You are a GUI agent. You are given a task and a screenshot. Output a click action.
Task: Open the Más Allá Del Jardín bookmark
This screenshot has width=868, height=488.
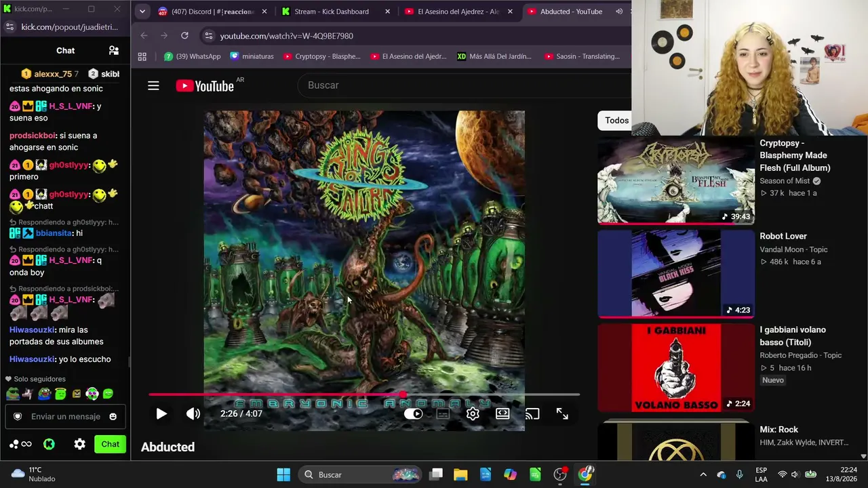494,57
